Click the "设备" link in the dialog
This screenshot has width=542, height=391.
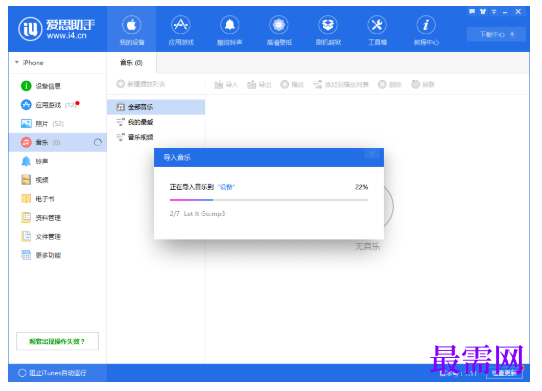226,187
